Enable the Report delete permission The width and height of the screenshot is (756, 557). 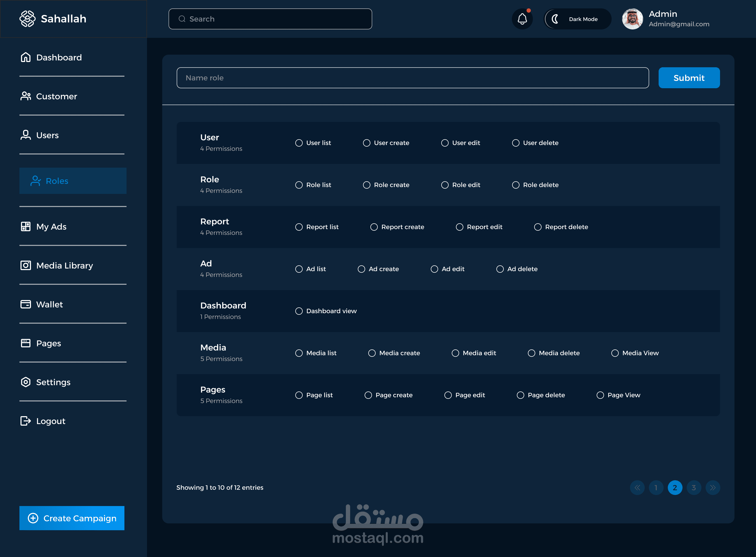538,227
